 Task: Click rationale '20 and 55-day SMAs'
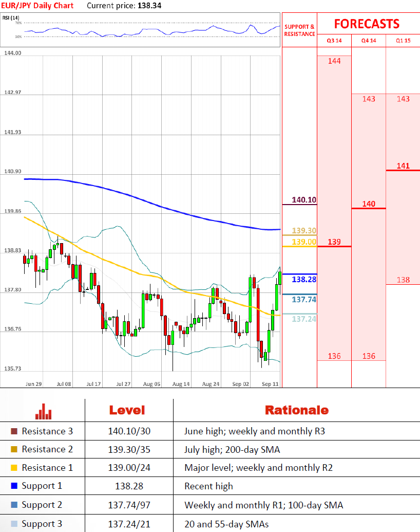coord(226,524)
